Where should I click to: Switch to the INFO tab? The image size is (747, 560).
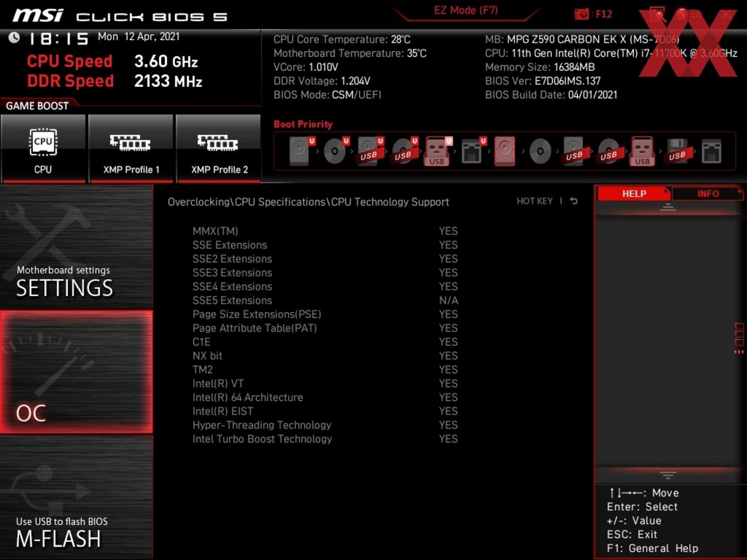click(708, 193)
